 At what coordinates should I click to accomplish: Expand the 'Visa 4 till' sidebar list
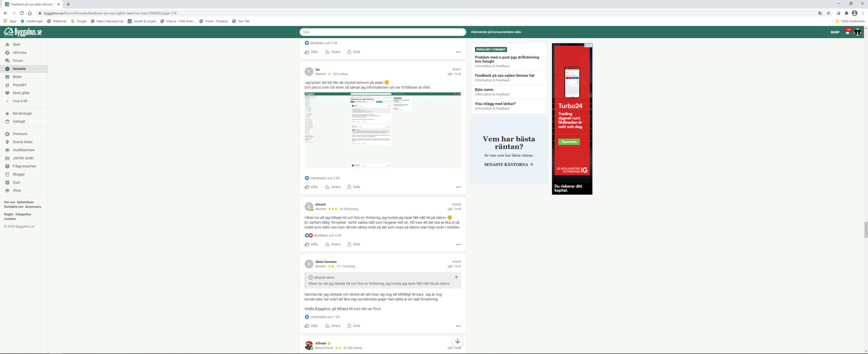click(x=19, y=101)
